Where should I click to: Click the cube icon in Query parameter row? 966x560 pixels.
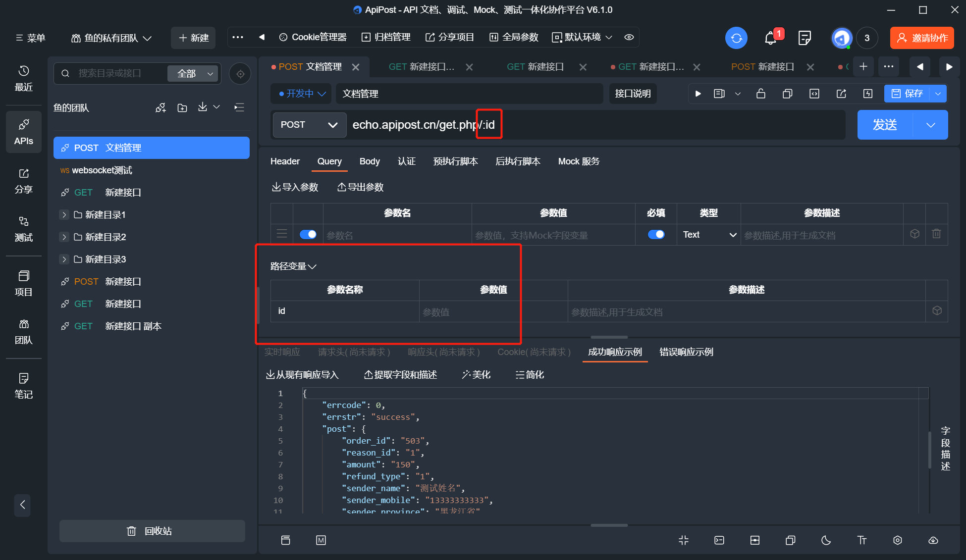915,234
